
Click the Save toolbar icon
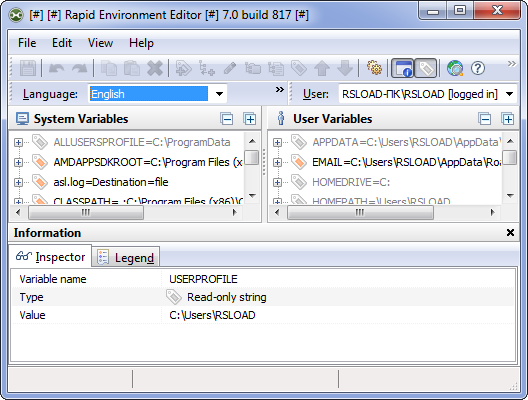click(x=28, y=68)
